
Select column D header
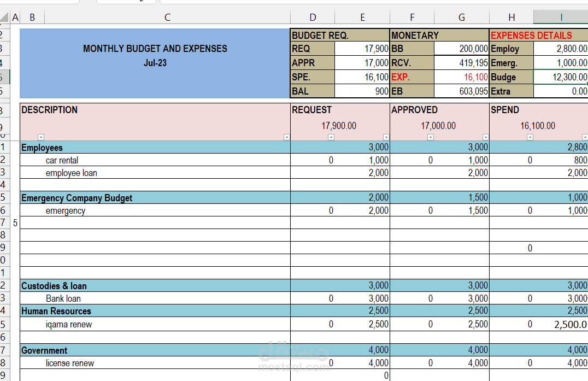[x=313, y=17]
